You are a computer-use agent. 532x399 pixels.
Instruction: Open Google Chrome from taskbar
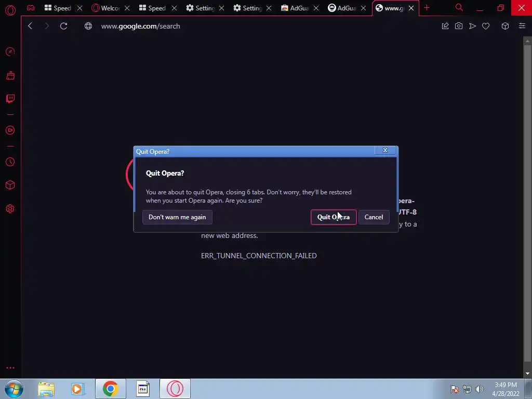pyautogui.click(x=110, y=389)
